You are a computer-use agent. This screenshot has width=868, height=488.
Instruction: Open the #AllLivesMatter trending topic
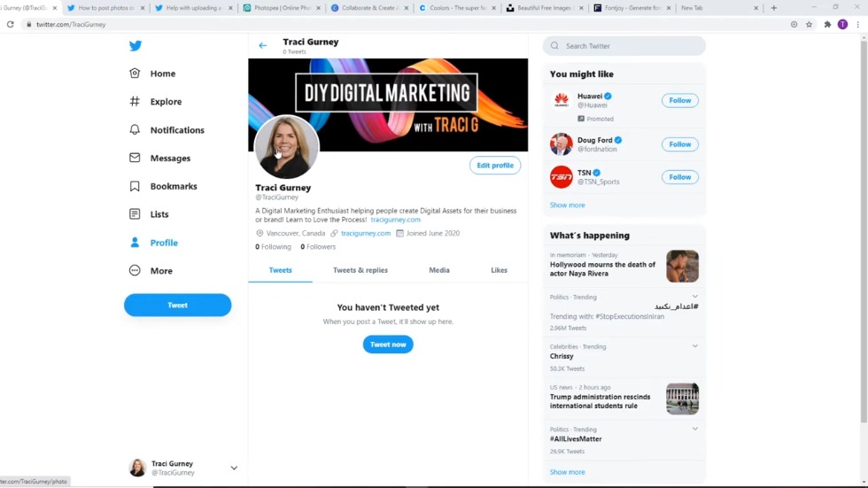[x=576, y=438]
